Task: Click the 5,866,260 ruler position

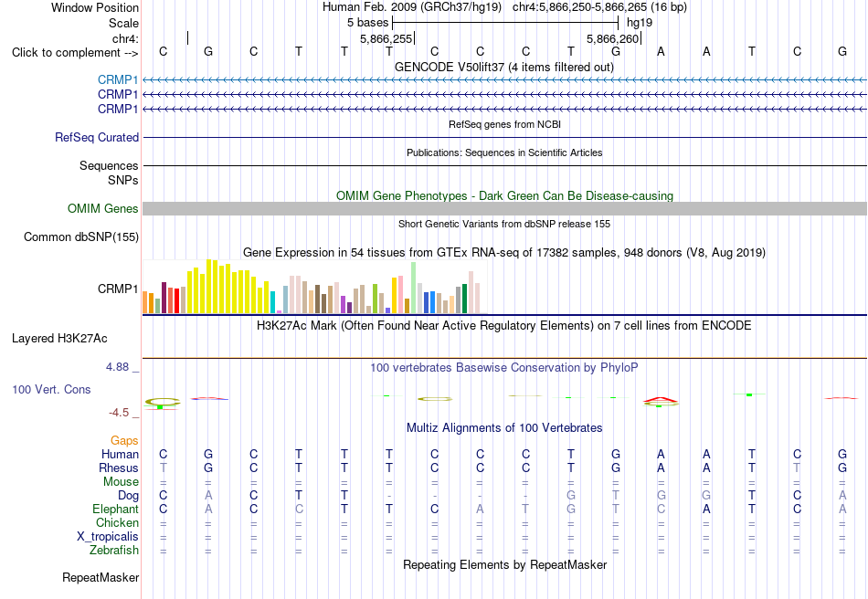Action: [613, 38]
